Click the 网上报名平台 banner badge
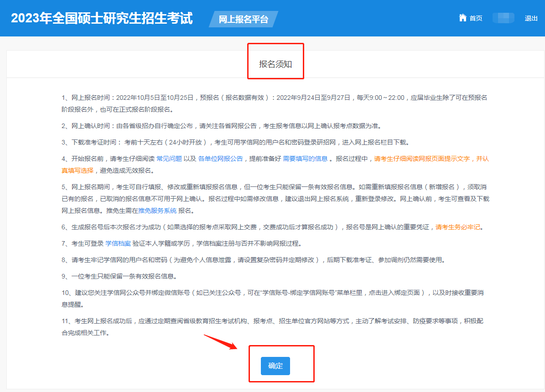 click(243, 19)
